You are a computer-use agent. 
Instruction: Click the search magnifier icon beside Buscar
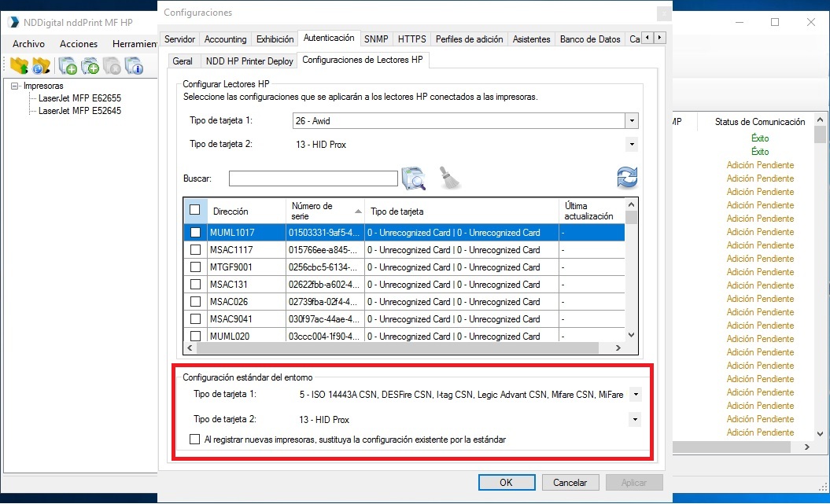tap(413, 178)
